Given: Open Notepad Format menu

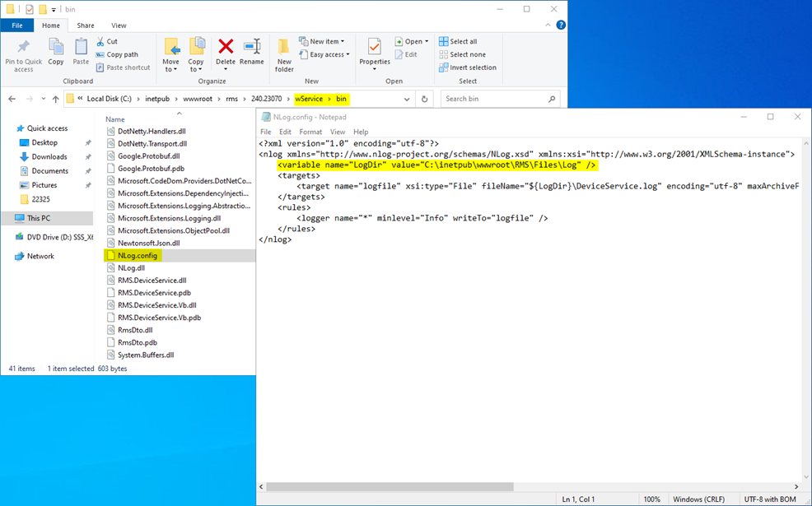Looking at the screenshot, I should (x=310, y=132).
